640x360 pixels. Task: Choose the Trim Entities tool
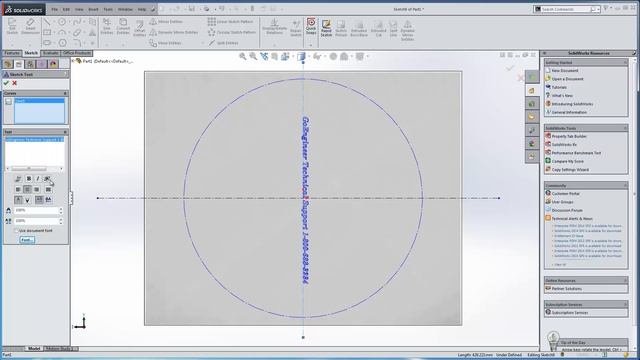point(107,27)
